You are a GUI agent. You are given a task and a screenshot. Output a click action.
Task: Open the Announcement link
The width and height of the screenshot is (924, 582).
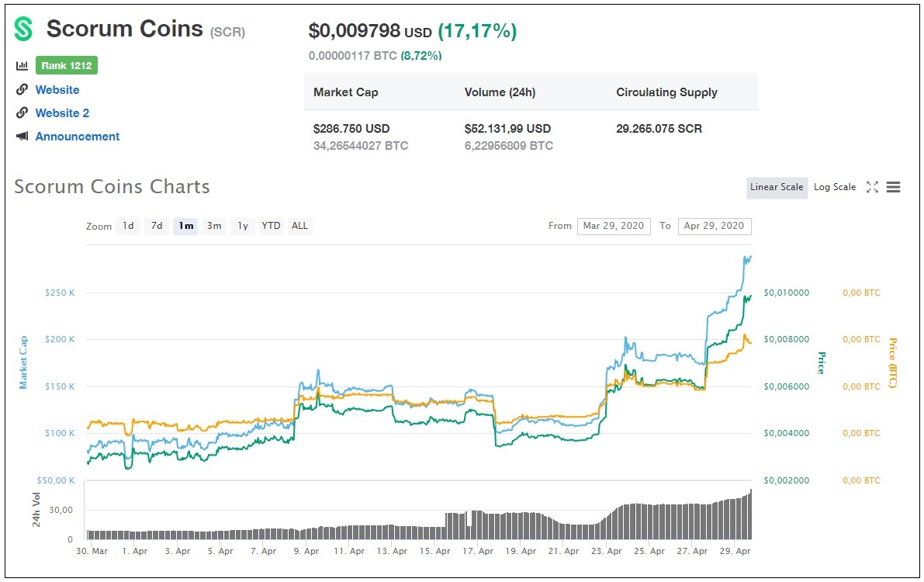(x=78, y=137)
